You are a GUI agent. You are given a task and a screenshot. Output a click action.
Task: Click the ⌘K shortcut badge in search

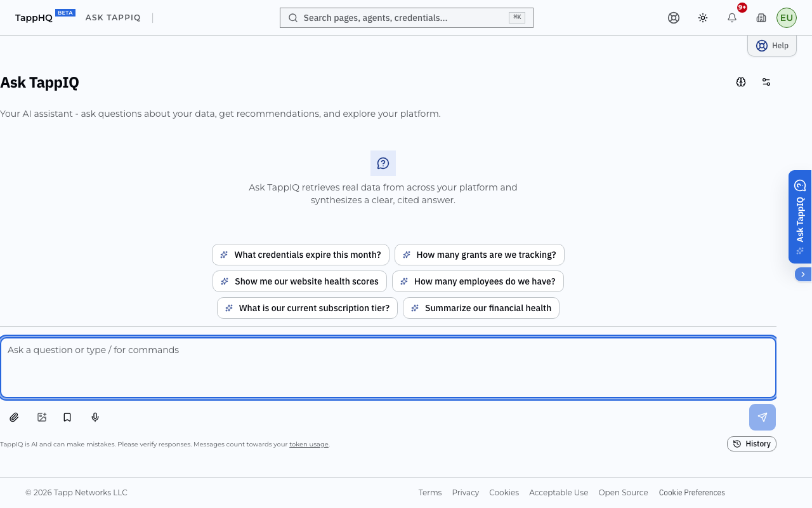point(517,18)
